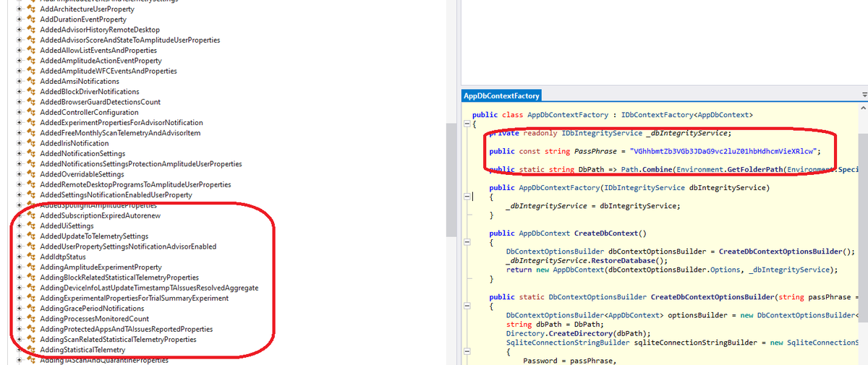Screen dimensions: 868x365
Task: Collapse the CreateDbContextOptionsBuilder method code fold
Action: 467,306
